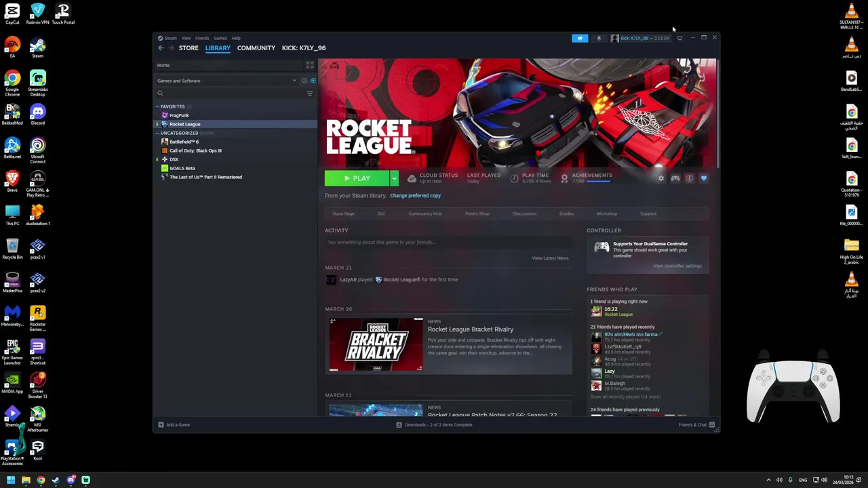Go back with the navigation arrow
Viewport: 868px width, 488px height.
point(161,48)
